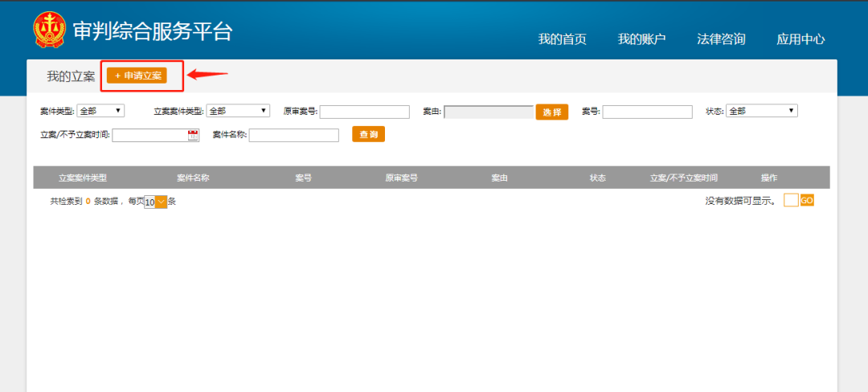Click the 选择 button beside 案由
The width and height of the screenshot is (868, 392).
tap(552, 112)
